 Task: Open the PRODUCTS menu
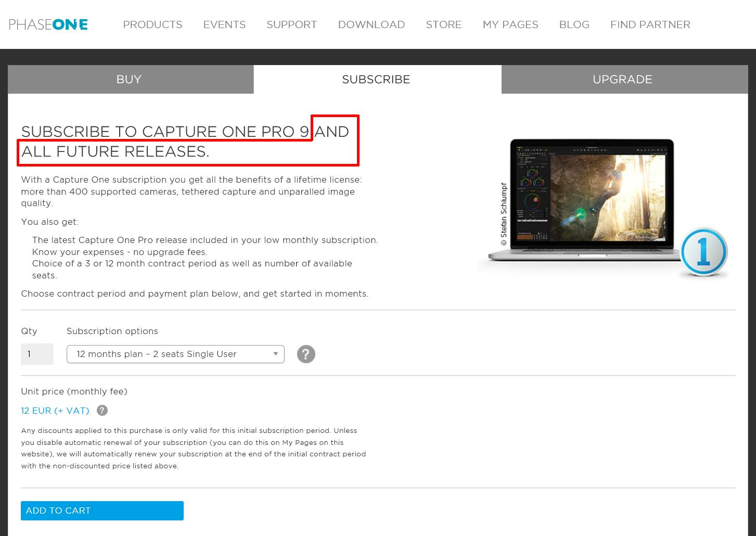pos(152,24)
